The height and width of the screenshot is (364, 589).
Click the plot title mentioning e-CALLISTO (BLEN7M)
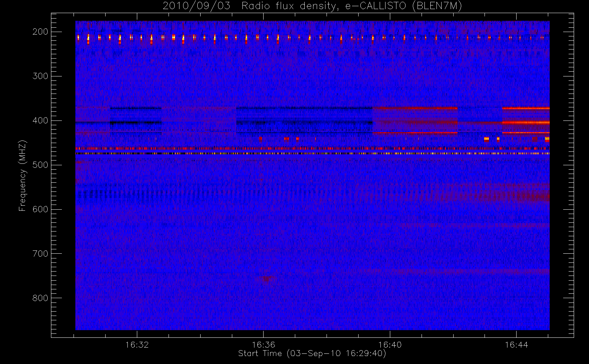312,6
